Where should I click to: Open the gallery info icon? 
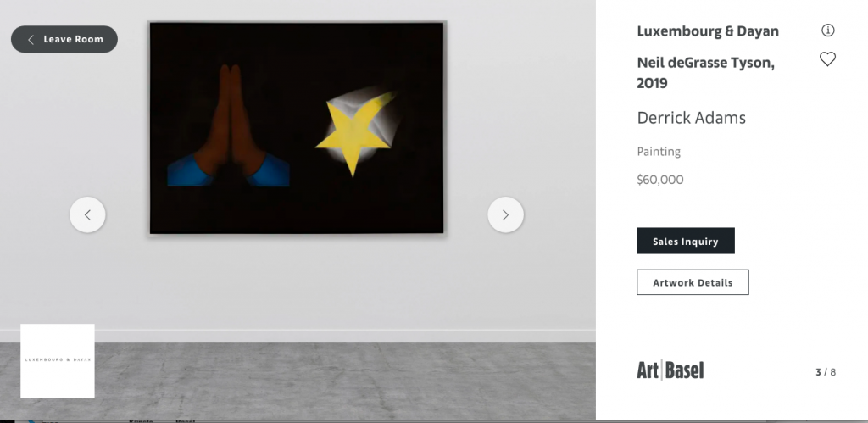coord(827,31)
